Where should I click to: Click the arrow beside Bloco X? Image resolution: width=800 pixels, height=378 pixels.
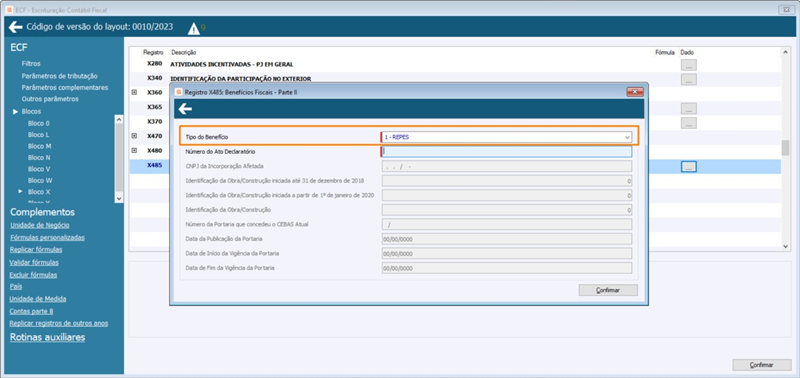[21, 191]
